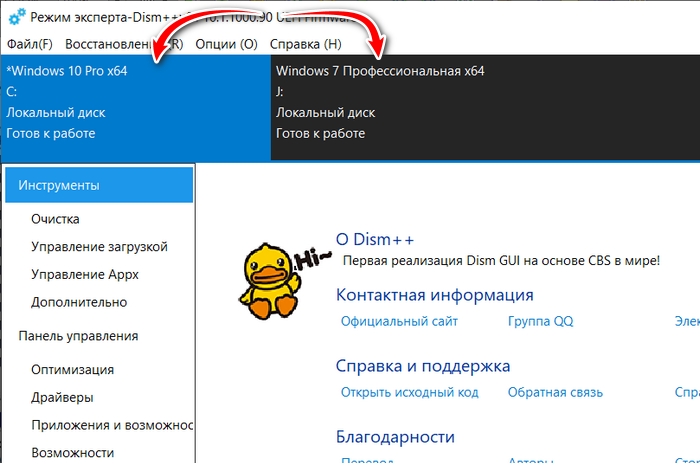Open the Открыть исходный код link
Image resolution: width=700 pixels, height=463 pixels.
point(409,392)
